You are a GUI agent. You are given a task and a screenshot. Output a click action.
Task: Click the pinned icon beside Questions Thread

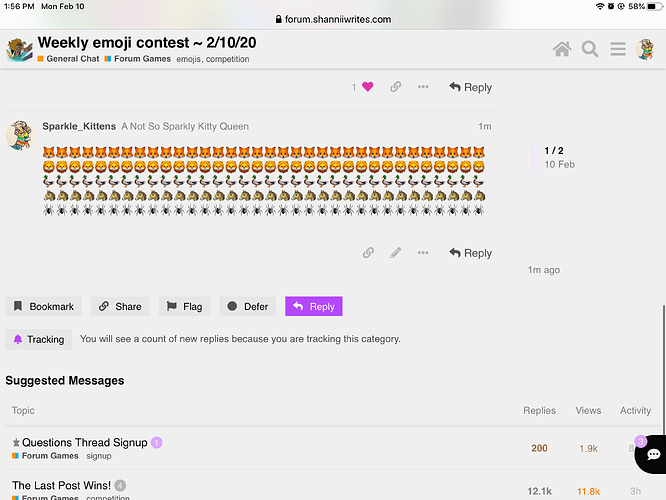[x=16, y=443]
